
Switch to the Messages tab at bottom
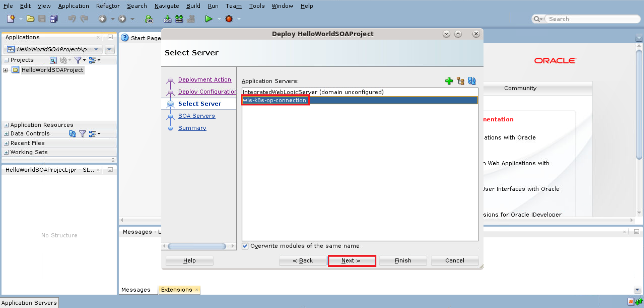(x=136, y=290)
